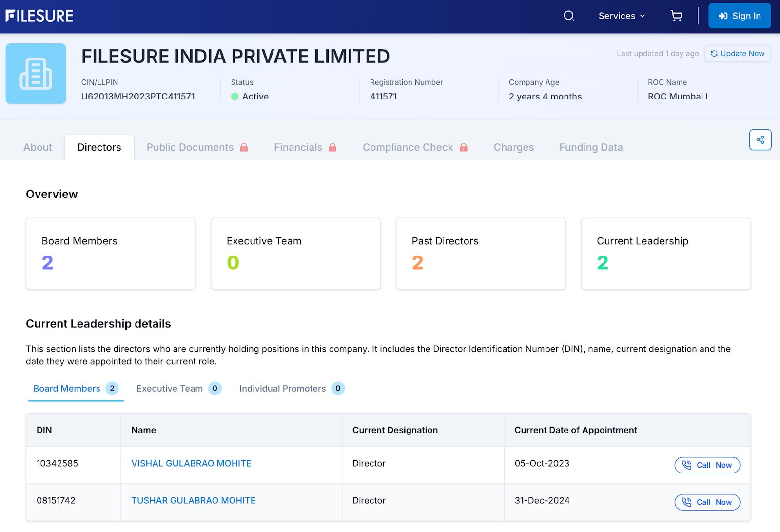
Task: Click the FileSure logo
Action: click(39, 16)
